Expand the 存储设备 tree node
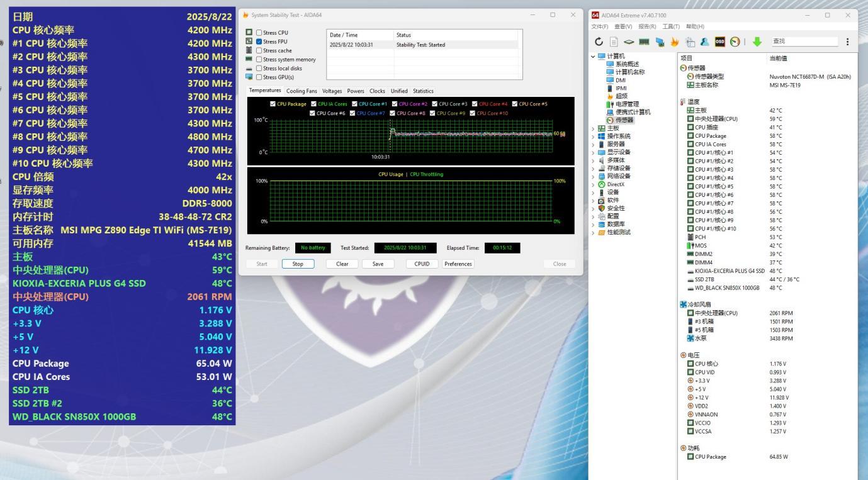The width and height of the screenshot is (868, 480). (592, 168)
